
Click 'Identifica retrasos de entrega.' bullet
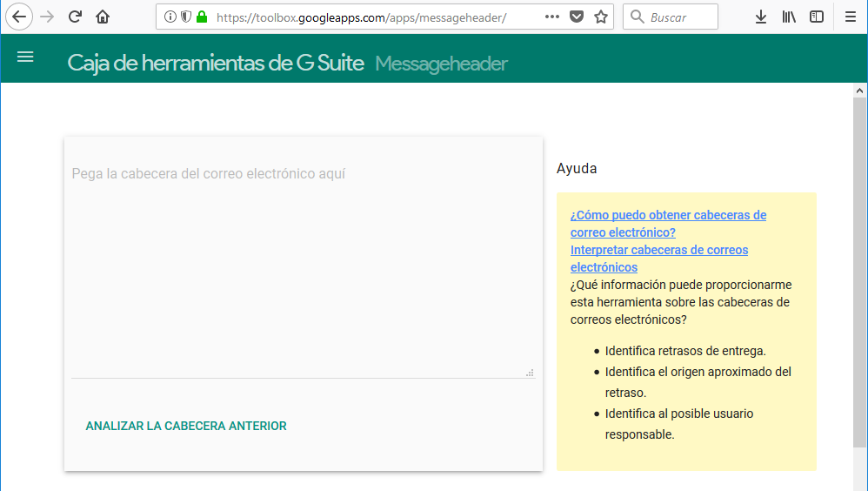pos(685,351)
